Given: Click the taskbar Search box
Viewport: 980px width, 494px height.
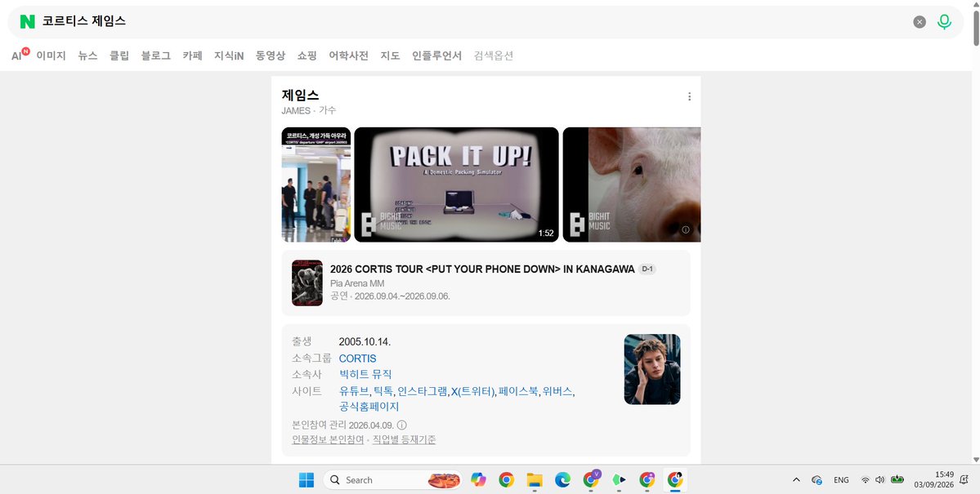Looking at the screenshot, I should pos(393,479).
